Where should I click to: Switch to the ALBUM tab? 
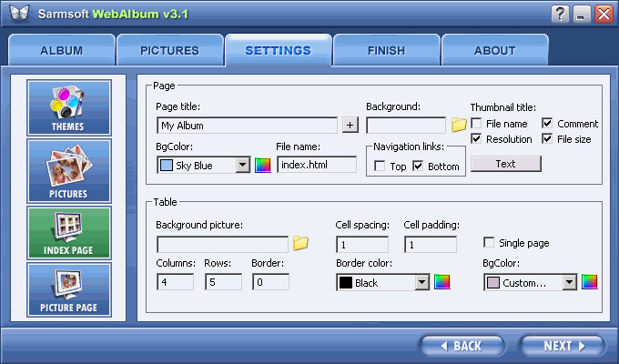coord(62,50)
